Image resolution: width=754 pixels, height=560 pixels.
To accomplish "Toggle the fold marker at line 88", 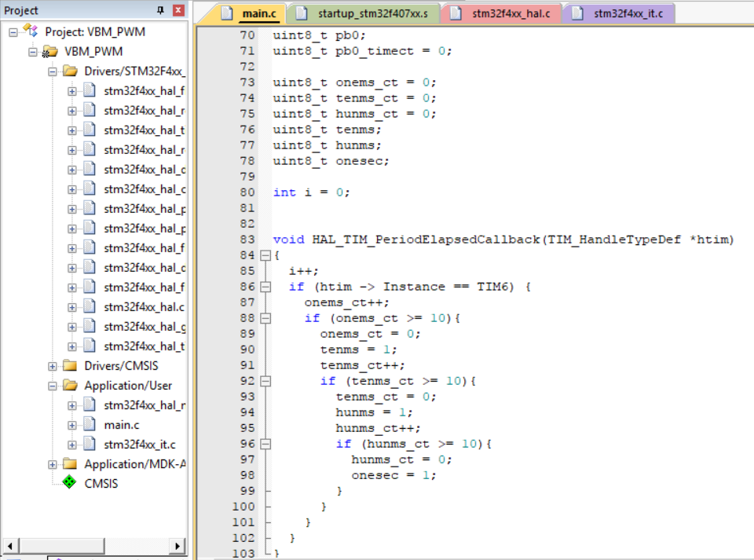I will coord(265,318).
